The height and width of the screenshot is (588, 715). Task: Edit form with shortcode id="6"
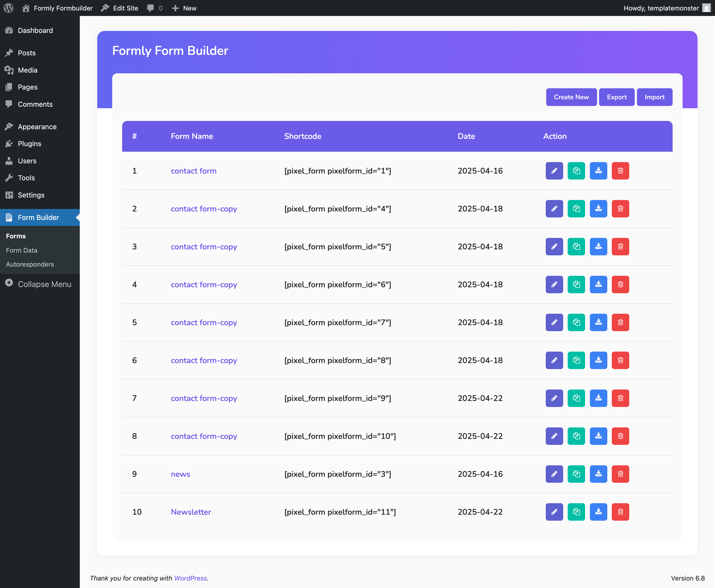[554, 285]
